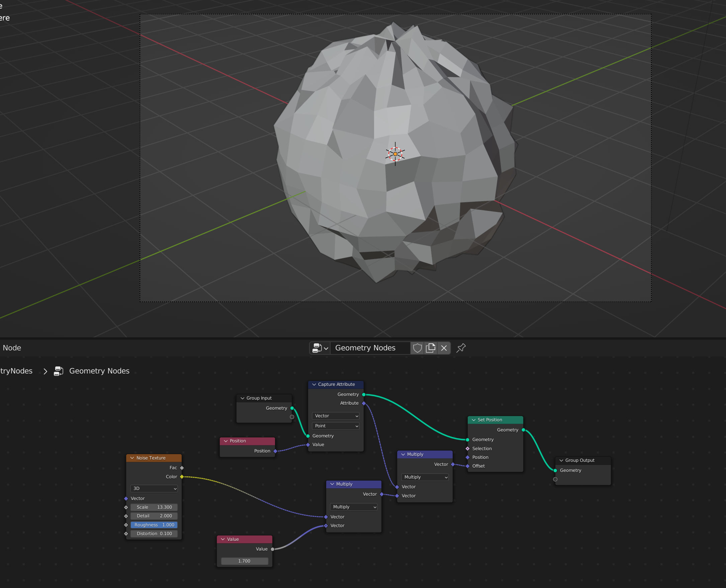The width and height of the screenshot is (726, 588).
Task: Click the 1.700 value field
Action: 244,561
